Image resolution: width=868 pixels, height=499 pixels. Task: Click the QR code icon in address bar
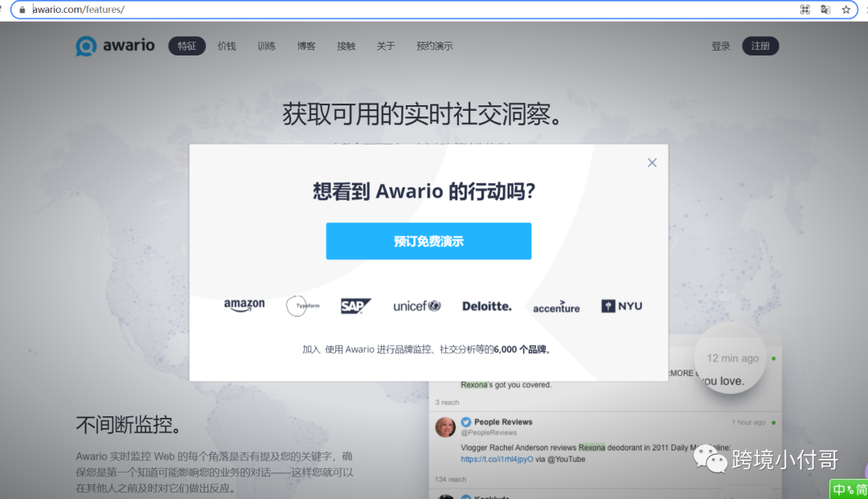click(805, 10)
